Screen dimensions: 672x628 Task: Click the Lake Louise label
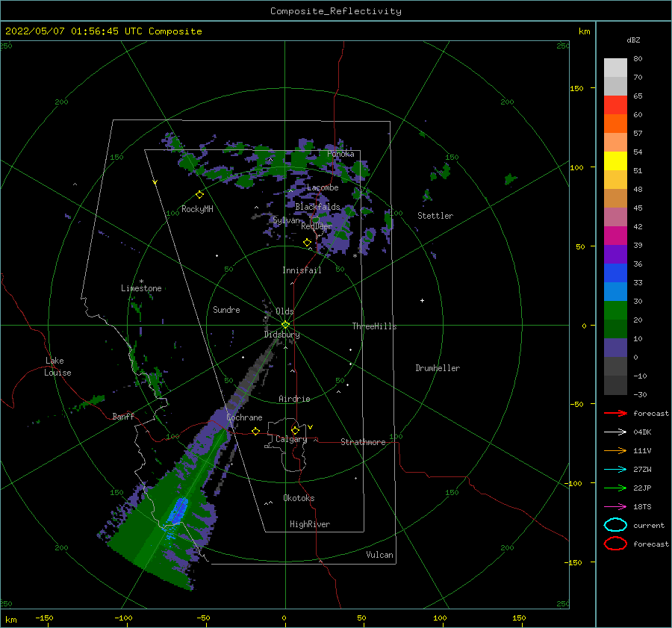pos(57,367)
